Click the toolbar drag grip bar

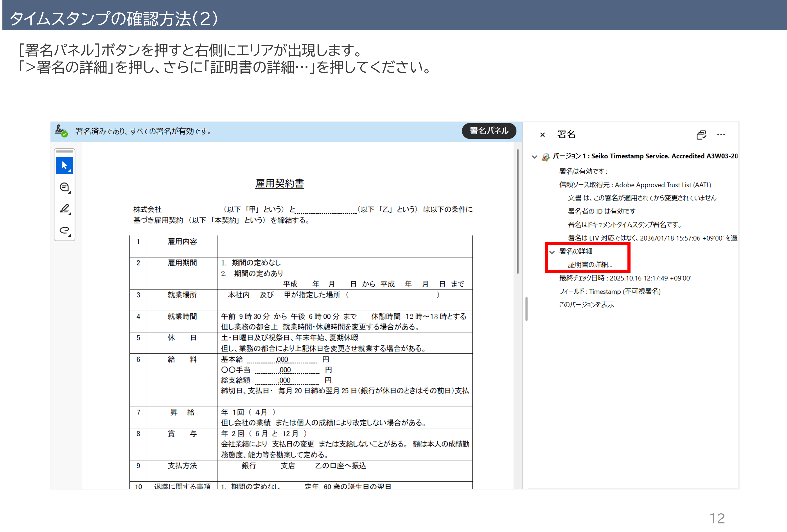[x=64, y=151]
